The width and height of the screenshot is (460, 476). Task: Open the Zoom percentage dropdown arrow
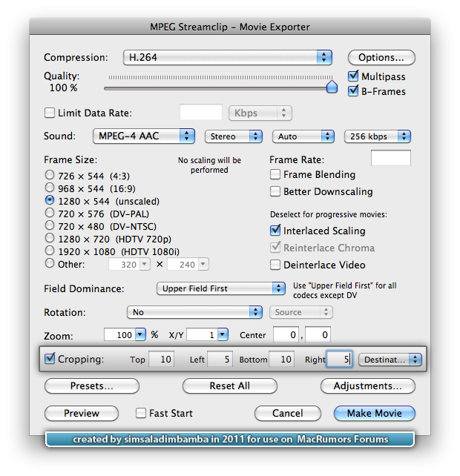click(140, 335)
